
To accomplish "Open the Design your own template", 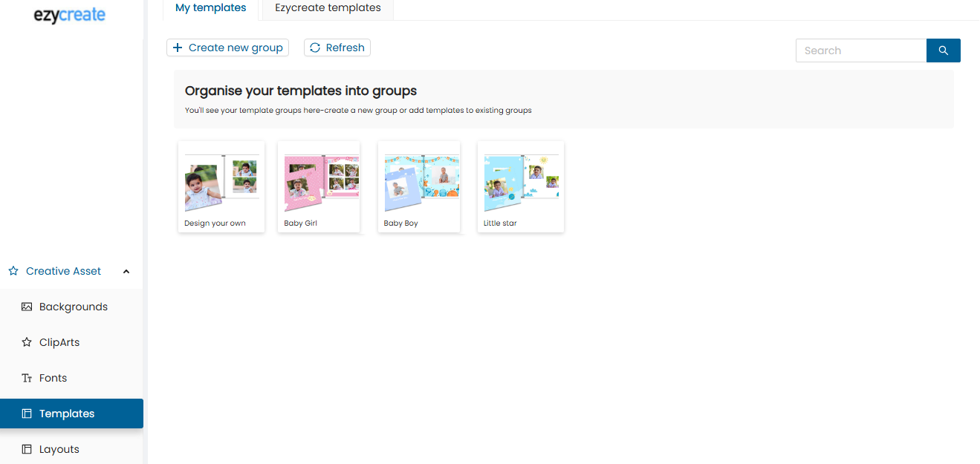I will 221,186.
